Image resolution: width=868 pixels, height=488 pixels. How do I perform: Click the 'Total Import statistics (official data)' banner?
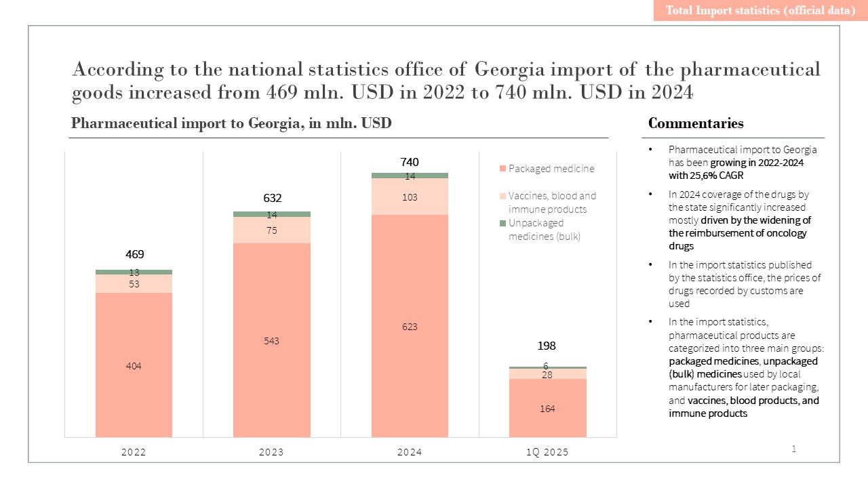pyautogui.click(x=760, y=10)
